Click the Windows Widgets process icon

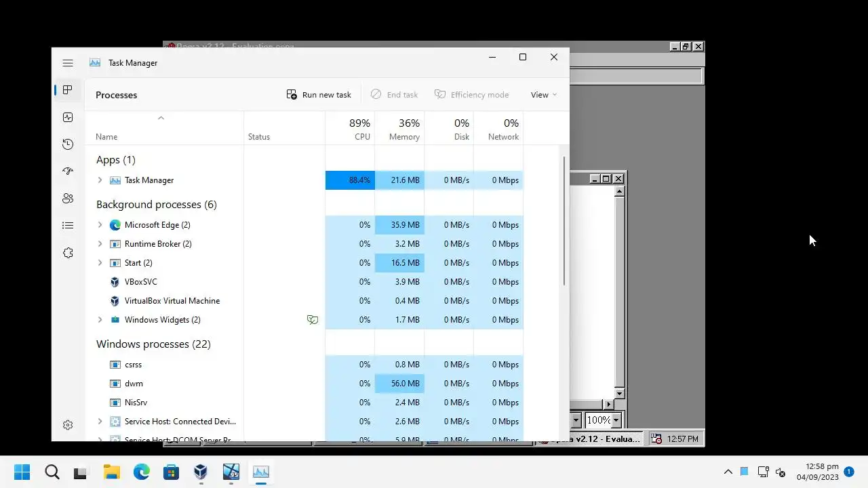[x=115, y=320]
